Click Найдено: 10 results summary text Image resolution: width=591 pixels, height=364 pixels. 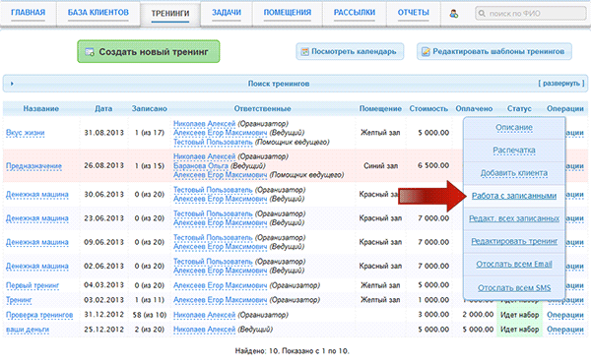click(293, 351)
